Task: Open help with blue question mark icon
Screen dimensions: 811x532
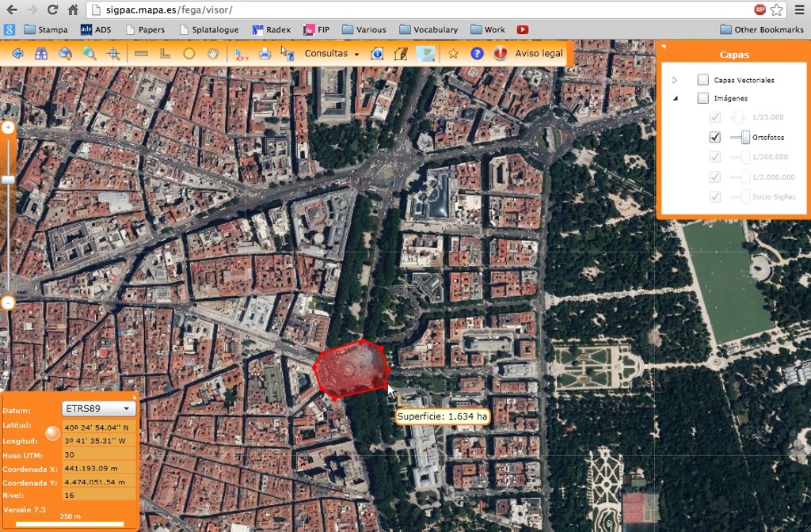Action: coord(477,54)
